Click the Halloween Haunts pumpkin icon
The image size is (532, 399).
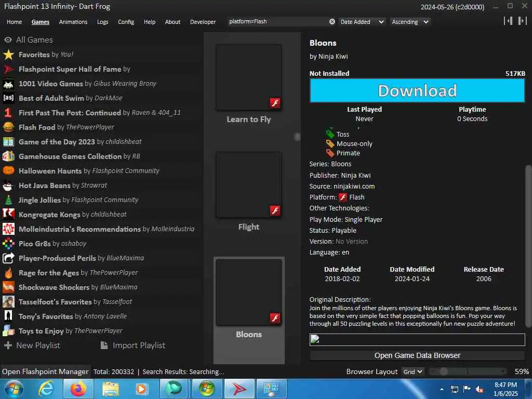pos(8,170)
